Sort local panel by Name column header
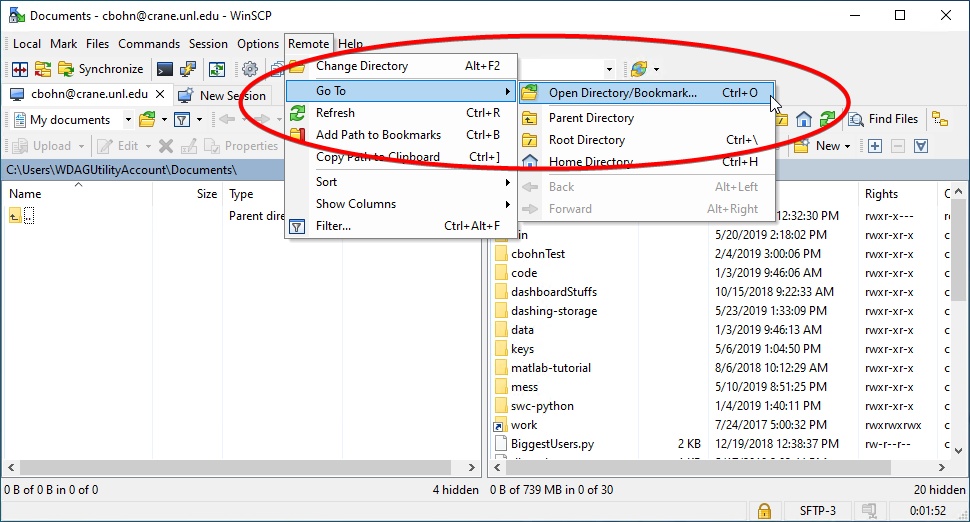 77,194
